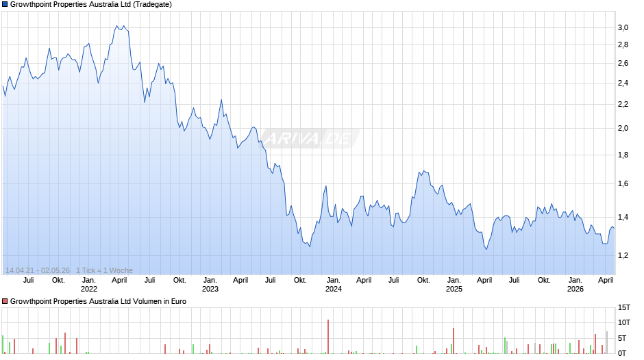This screenshot has width=644, height=360.
Task: Click the 1,8 price axis label
Action: pos(623,155)
